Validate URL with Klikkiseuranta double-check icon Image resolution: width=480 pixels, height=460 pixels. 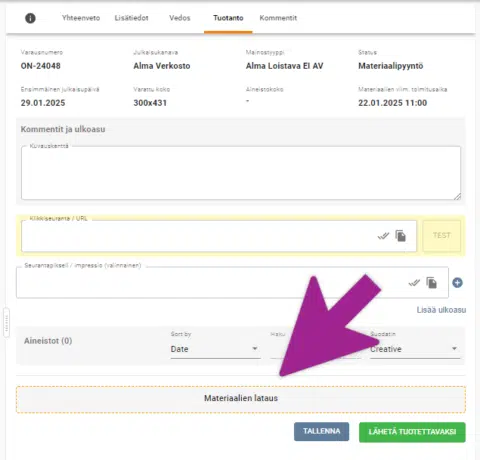(x=383, y=236)
